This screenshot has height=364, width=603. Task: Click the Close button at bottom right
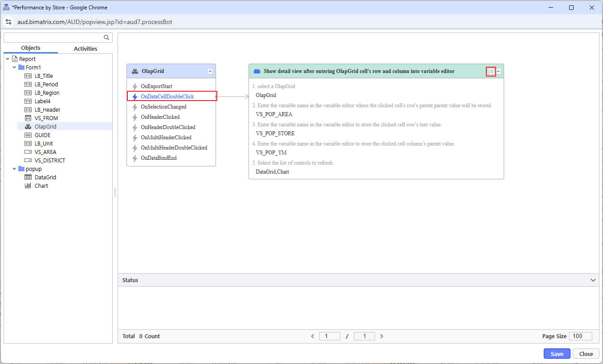click(586, 354)
